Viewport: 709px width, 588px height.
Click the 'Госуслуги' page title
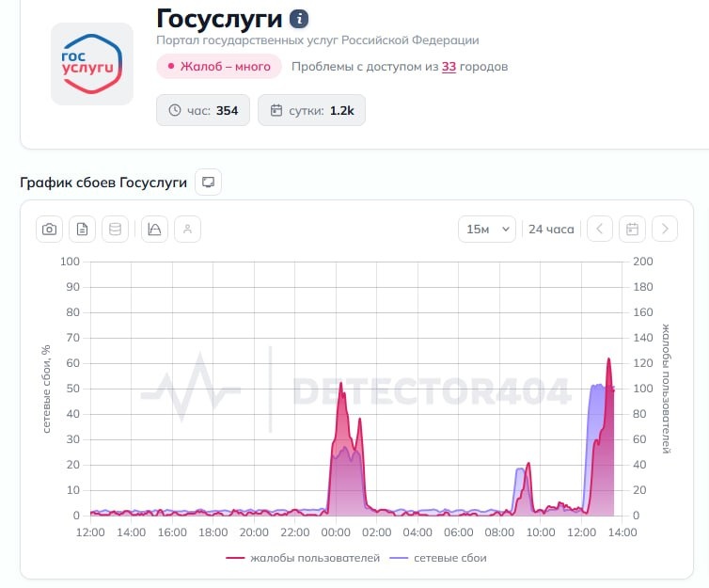(219, 19)
